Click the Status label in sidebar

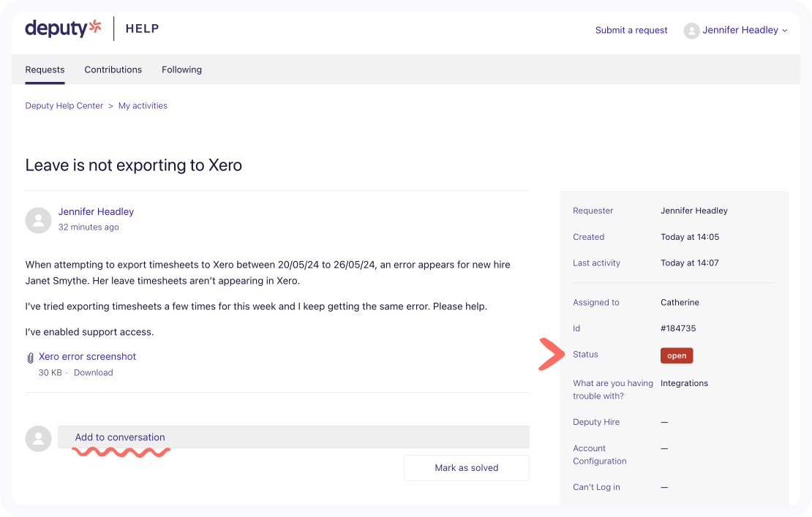pyautogui.click(x=585, y=355)
